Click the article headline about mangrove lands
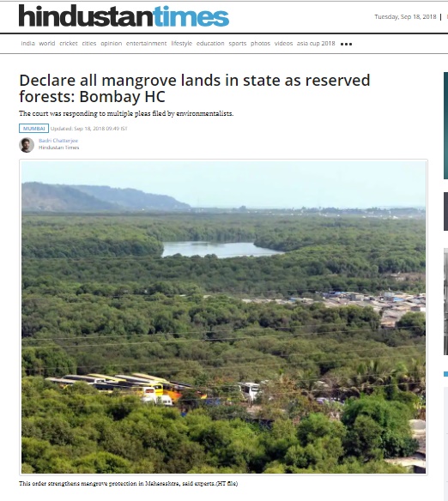The image size is (448, 501). pyautogui.click(x=194, y=88)
